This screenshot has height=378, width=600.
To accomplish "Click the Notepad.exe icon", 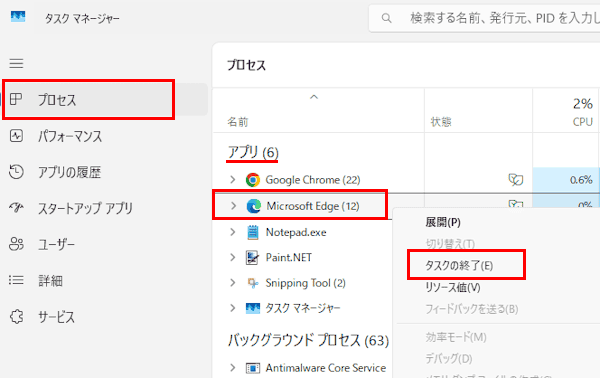I will [253, 232].
